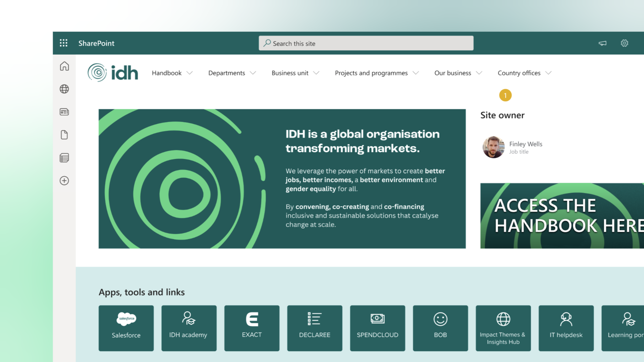Expand the Business unit chevron
This screenshot has width=644, height=362.
coord(316,73)
